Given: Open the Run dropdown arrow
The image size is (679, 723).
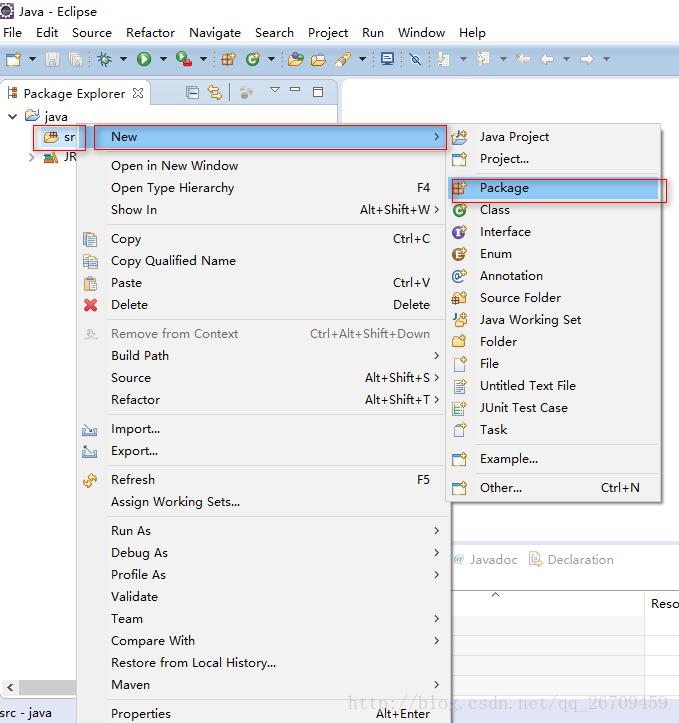Looking at the screenshot, I should coord(163,59).
